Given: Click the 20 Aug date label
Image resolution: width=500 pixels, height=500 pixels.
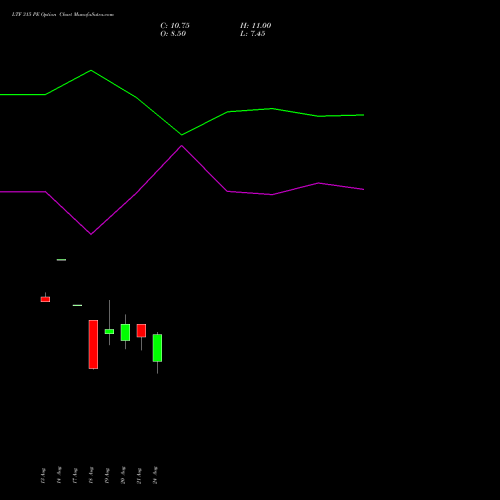Looking at the screenshot, I should 123,475.
